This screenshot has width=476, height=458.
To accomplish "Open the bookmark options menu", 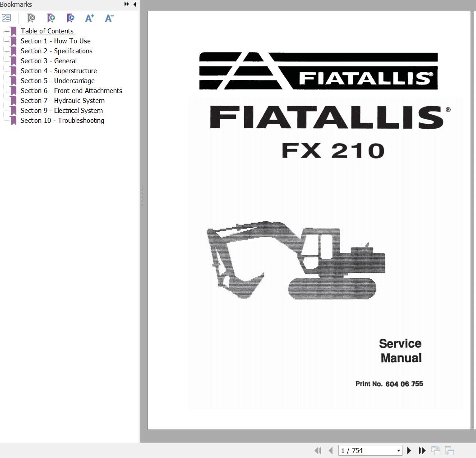I will (7, 18).
